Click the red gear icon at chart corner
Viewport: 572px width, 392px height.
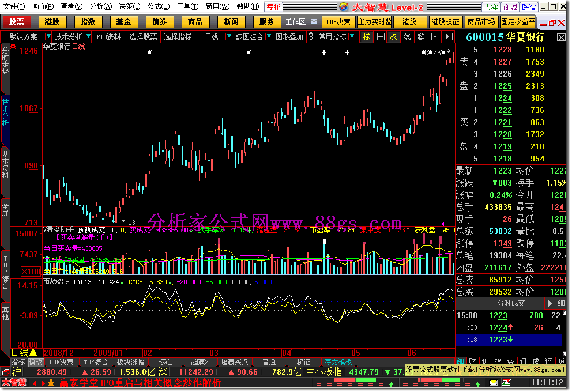[13, 46]
